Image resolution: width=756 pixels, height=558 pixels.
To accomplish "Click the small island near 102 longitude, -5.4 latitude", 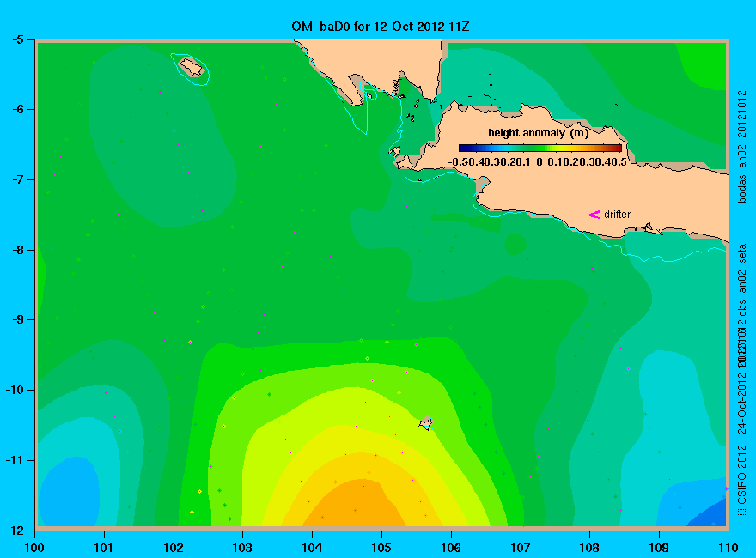I will [192, 67].
